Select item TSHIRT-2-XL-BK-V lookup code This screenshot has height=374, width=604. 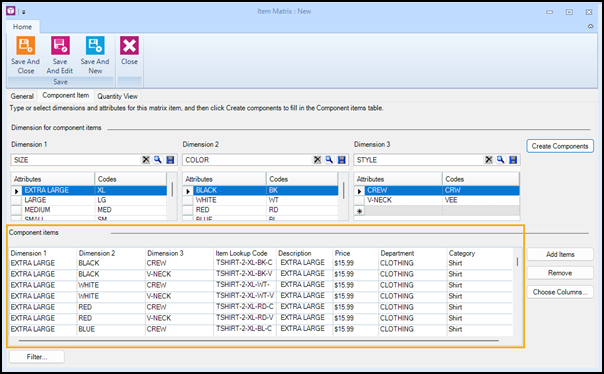coord(244,273)
